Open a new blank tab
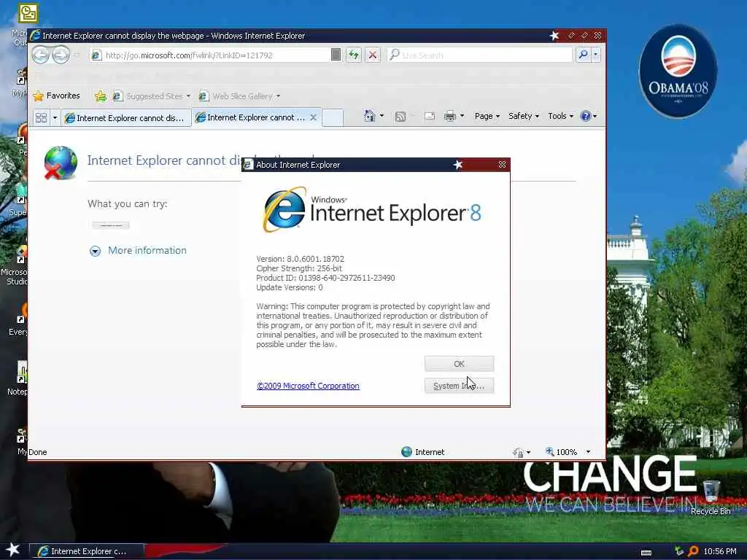 [333, 117]
